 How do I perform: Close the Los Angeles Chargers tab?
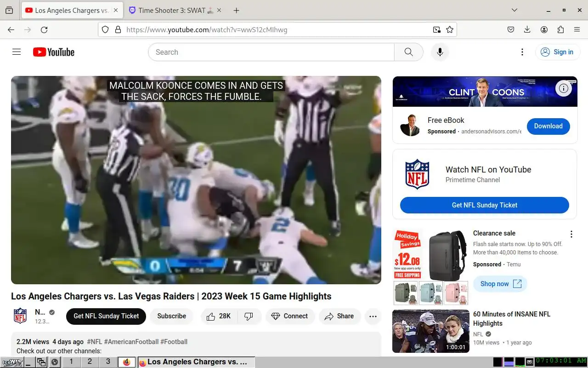(115, 10)
